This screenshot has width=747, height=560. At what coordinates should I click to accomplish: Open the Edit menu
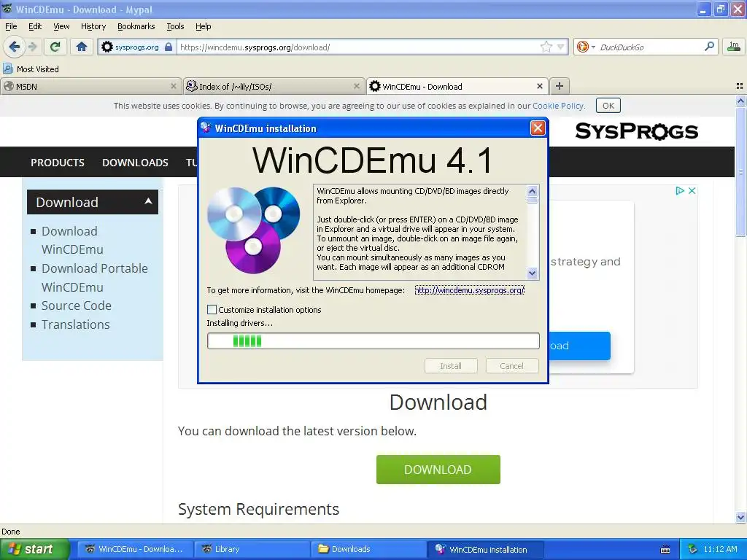[35, 26]
